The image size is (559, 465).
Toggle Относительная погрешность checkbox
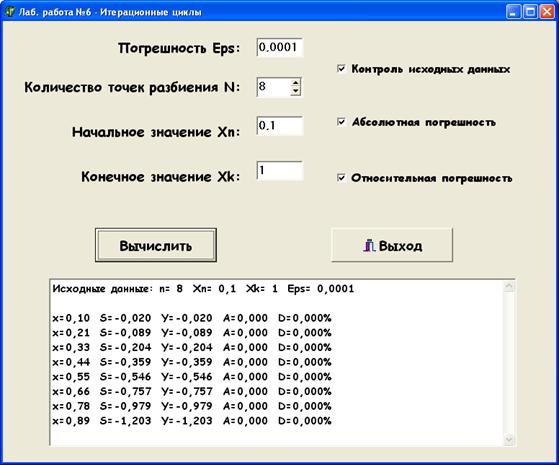click(x=341, y=177)
